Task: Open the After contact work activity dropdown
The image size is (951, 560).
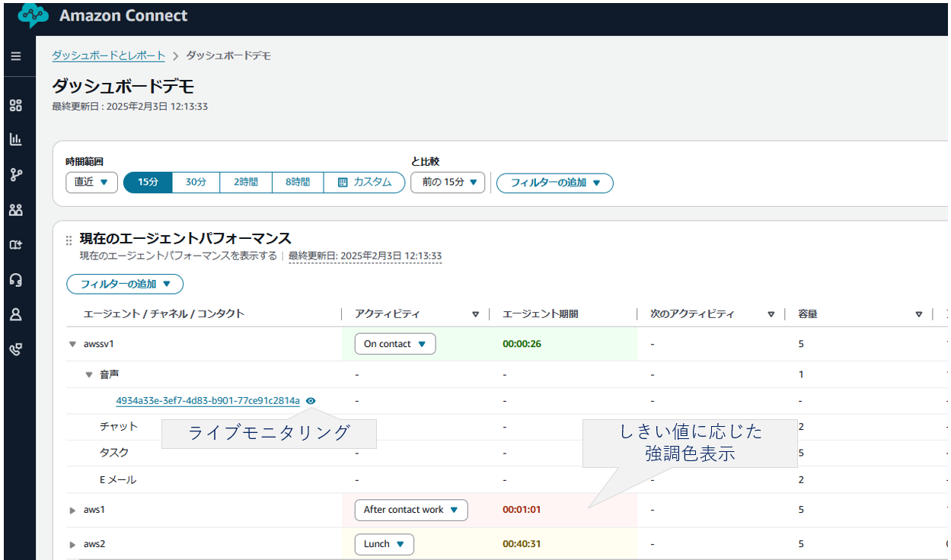Action: tap(411, 510)
